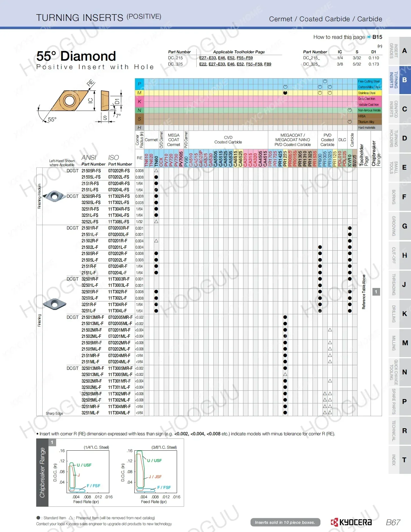Screen dimensions: 411x532
Task: Click the 'U / USF' label in the 1/4" chart
Action: 84,465
